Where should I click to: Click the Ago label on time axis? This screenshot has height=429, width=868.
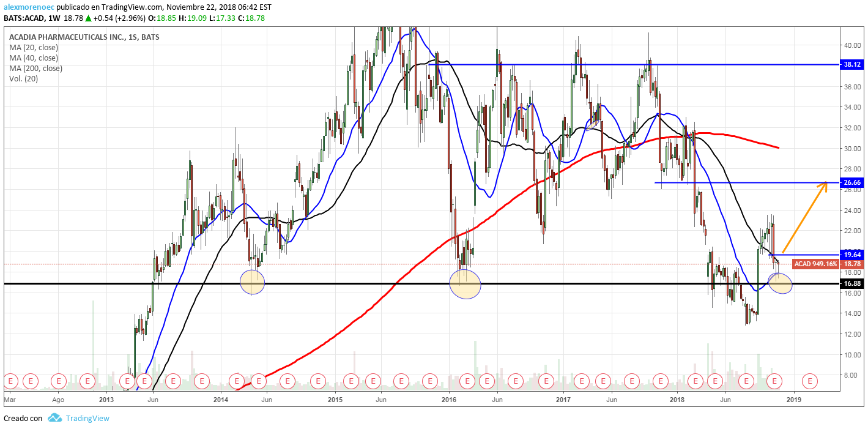58,400
